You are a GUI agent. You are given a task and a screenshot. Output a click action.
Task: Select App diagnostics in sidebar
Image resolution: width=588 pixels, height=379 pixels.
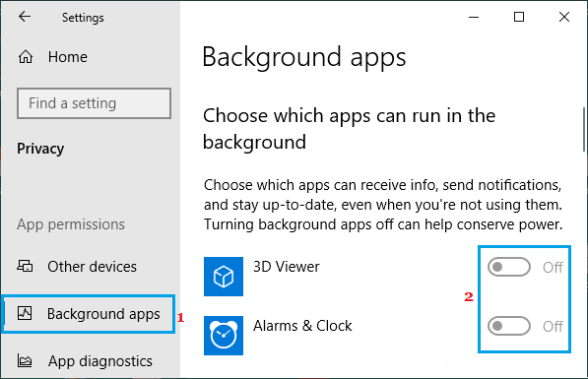pyautogui.click(x=100, y=361)
